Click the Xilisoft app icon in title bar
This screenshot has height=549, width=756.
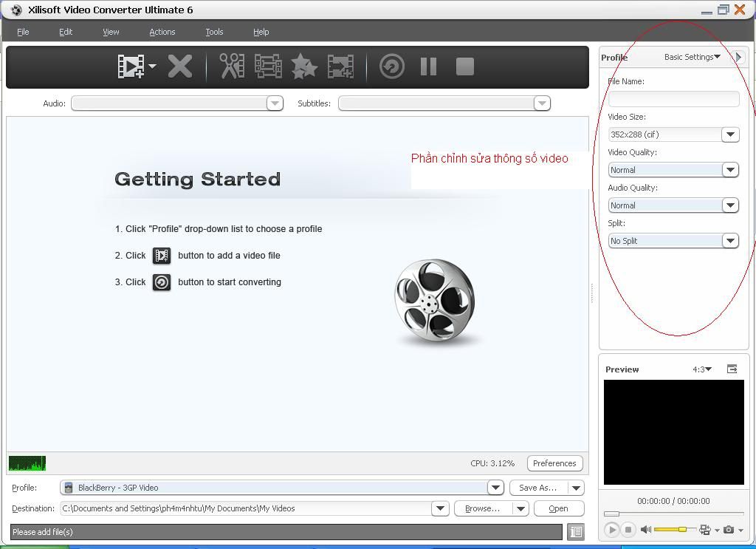point(16,10)
